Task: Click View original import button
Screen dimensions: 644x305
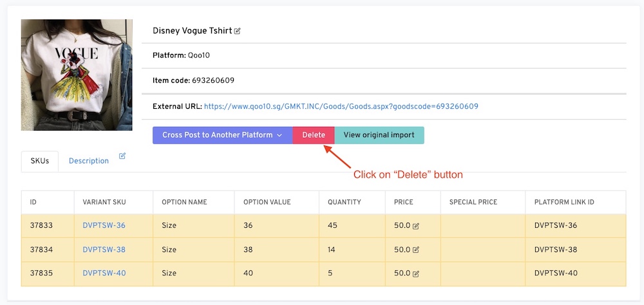Action: click(x=379, y=135)
